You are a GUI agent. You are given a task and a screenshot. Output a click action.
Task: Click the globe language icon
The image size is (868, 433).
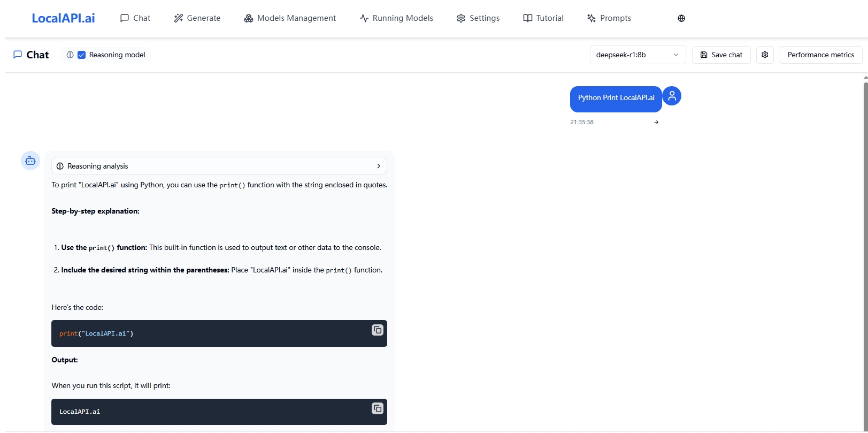click(x=681, y=18)
